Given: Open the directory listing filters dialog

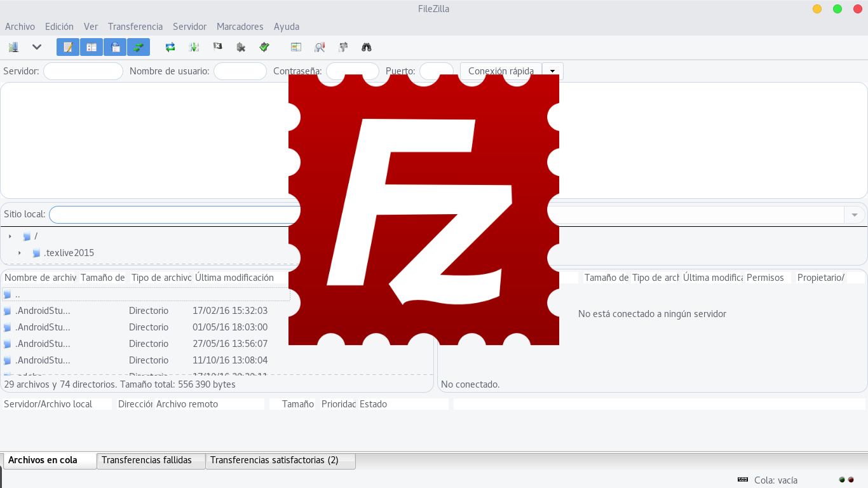Looking at the screenshot, I should pos(296,47).
